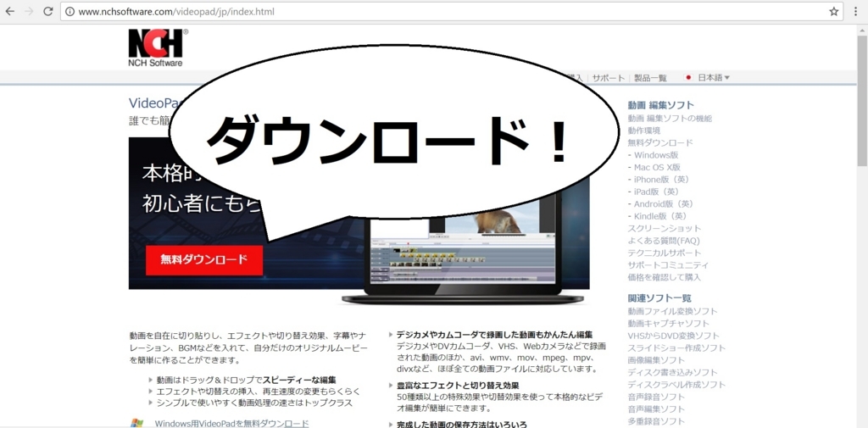
Task: Open the サポートコミュニティ link
Action: click(668, 265)
